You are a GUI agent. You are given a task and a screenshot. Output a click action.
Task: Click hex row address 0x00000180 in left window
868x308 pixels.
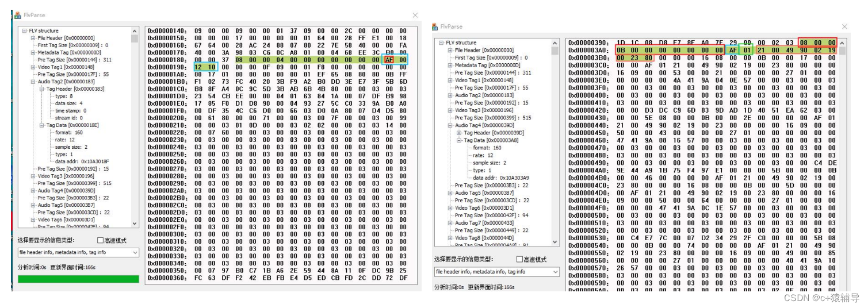pyautogui.click(x=167, y=60)
